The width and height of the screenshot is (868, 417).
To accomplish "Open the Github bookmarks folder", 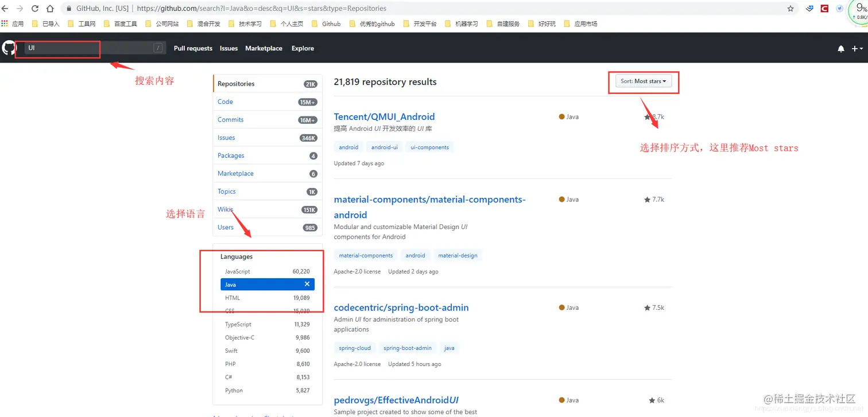I will click(x=327, y=24).
